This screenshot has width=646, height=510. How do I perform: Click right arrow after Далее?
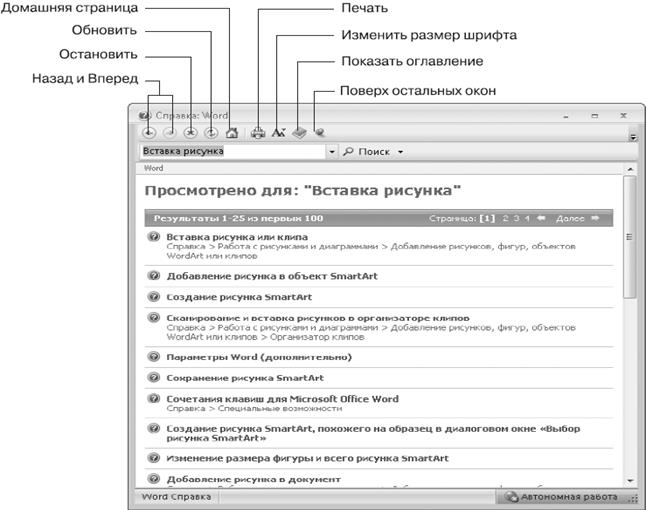tap(595, 218)
